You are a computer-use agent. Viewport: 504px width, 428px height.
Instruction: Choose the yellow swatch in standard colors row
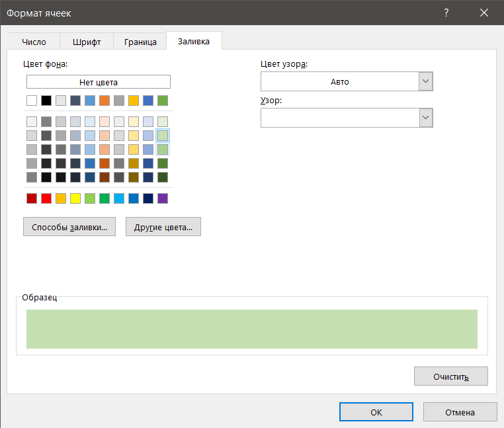[75, 198]
